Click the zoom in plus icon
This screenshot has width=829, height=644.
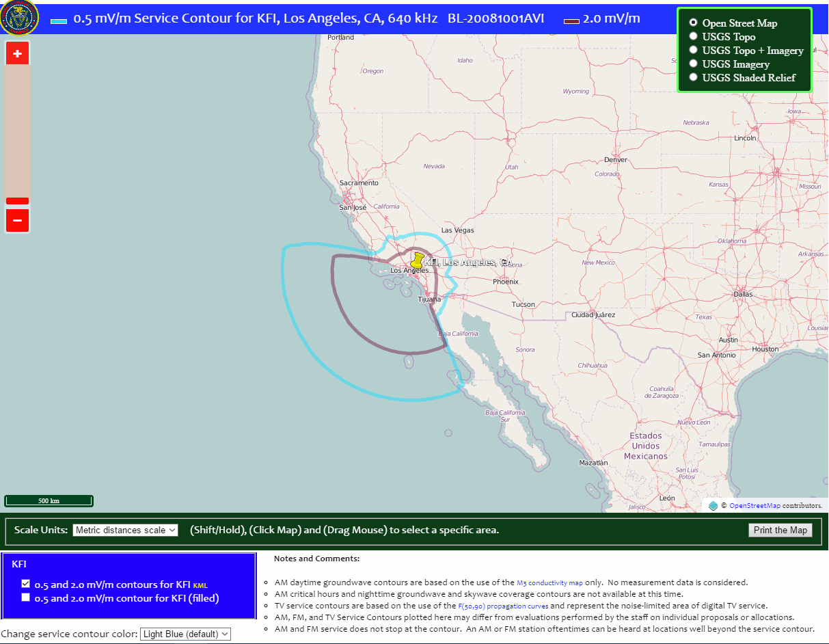(x=17, y=53)
